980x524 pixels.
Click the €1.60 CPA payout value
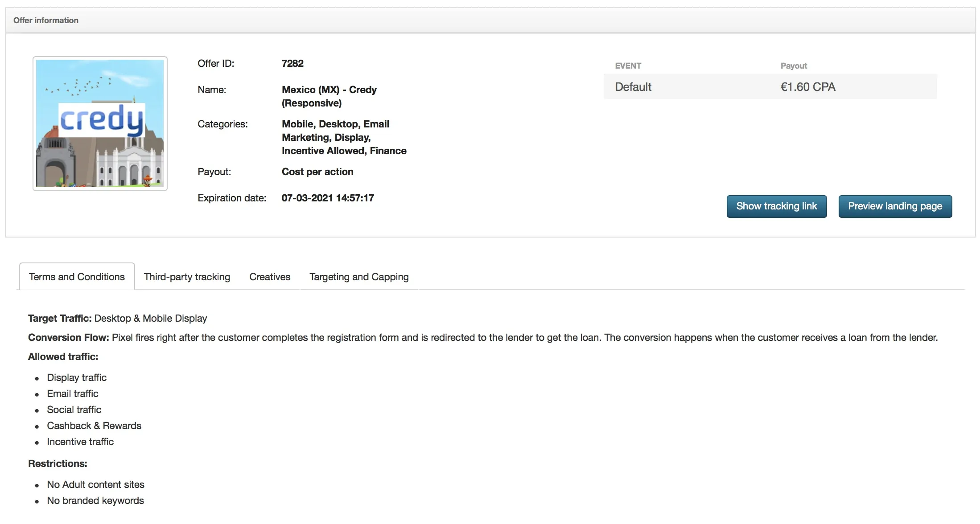pyautogui.click(x=807, y=87)
